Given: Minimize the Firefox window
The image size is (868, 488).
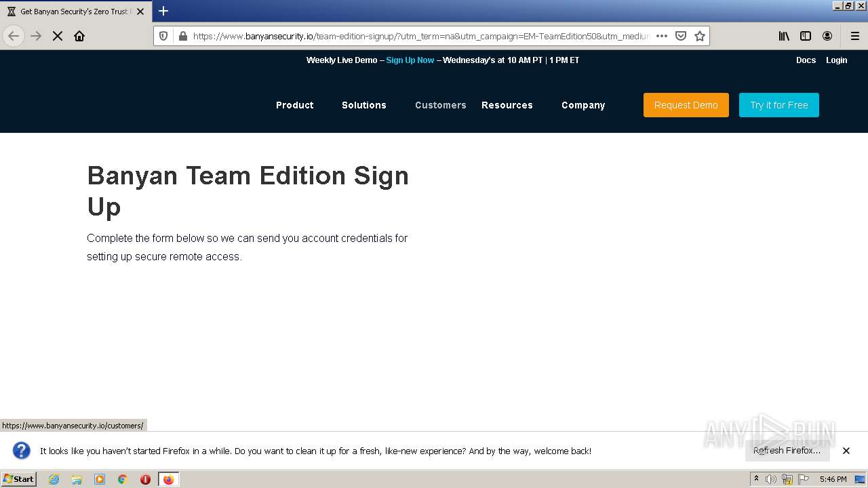Looking at the screenshot, I should point(837,6).
